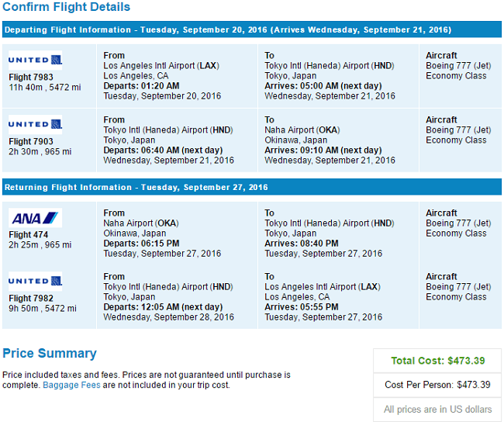Click the Price Summary heading
The width and height of the screenshot is (504, 422).
point(50,353)
